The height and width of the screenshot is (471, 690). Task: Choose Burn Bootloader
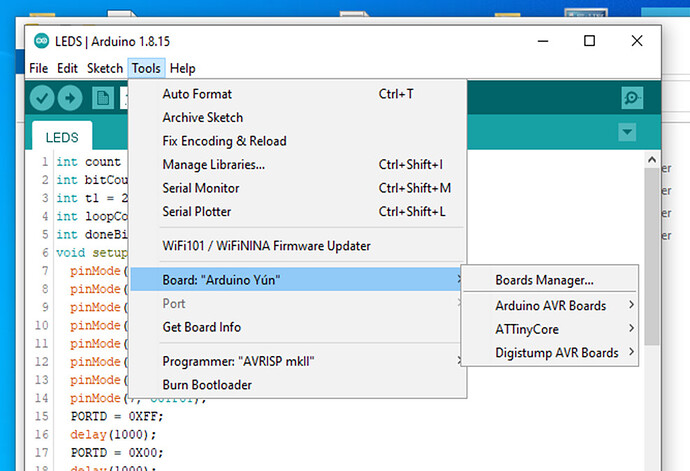point(297,385)
